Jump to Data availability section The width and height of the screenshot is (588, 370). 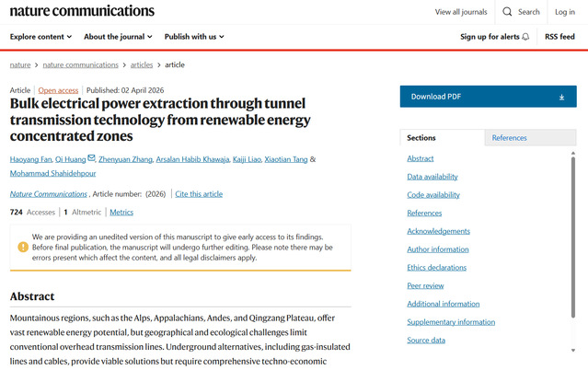pos(432,177)
